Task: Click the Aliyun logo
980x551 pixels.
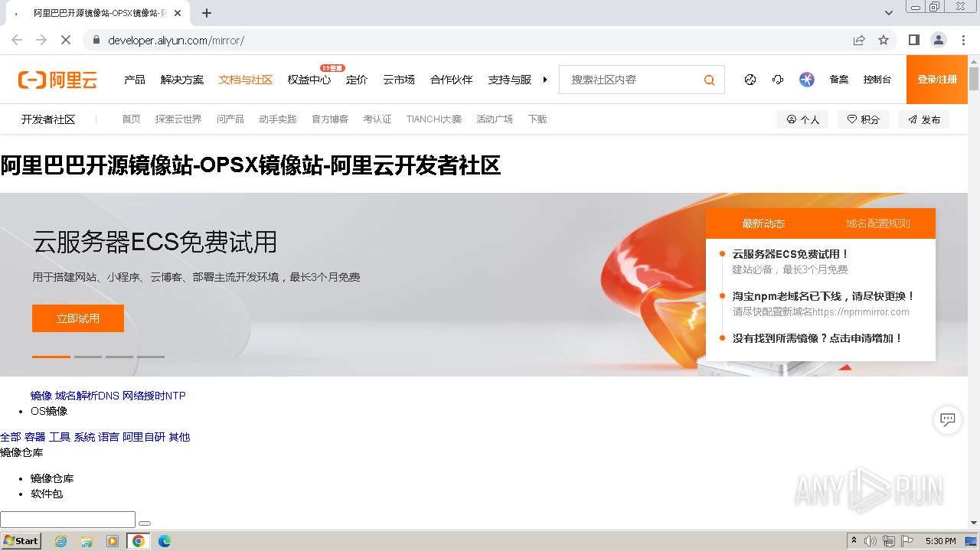Action: coord(57,80)
